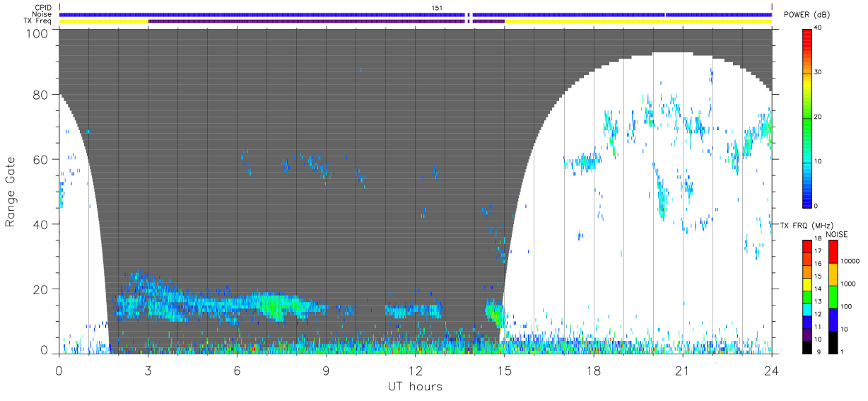
Task: Click the UT hours axis title
Action: coord(414,387)
